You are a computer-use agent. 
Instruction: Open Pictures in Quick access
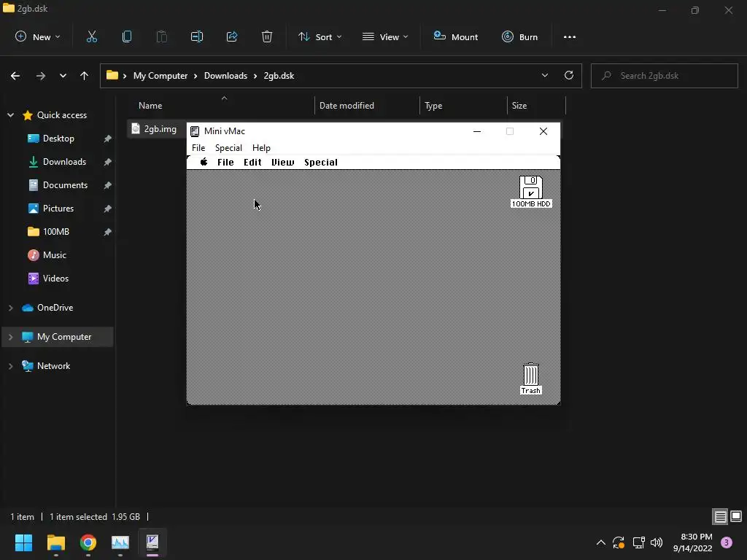tap(58, 209)
